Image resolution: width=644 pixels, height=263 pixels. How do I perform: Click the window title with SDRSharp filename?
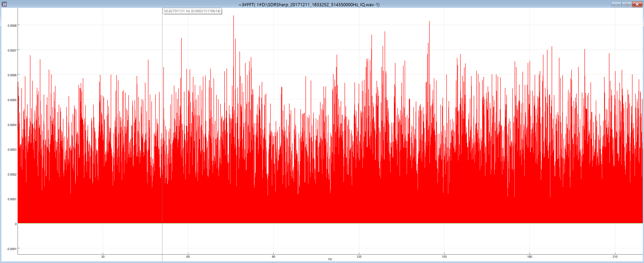point(309,4)
